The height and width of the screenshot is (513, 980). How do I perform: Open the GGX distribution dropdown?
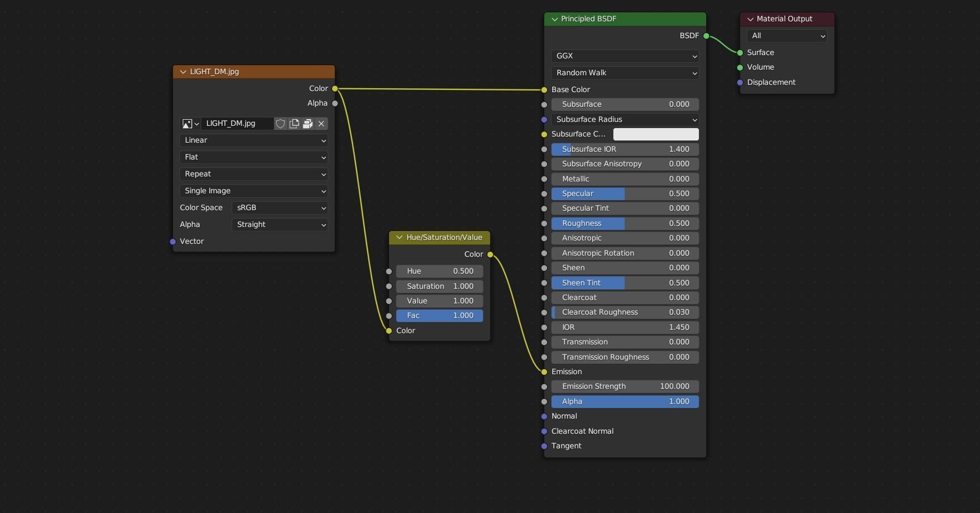coord(625,56)
